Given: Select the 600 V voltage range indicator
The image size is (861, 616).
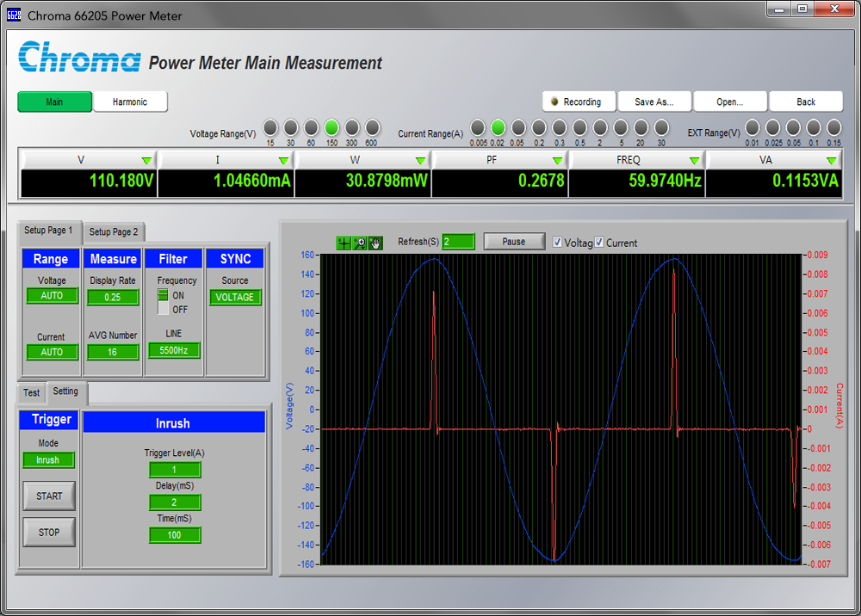Looking at the screenshot, I should point(372,128).
